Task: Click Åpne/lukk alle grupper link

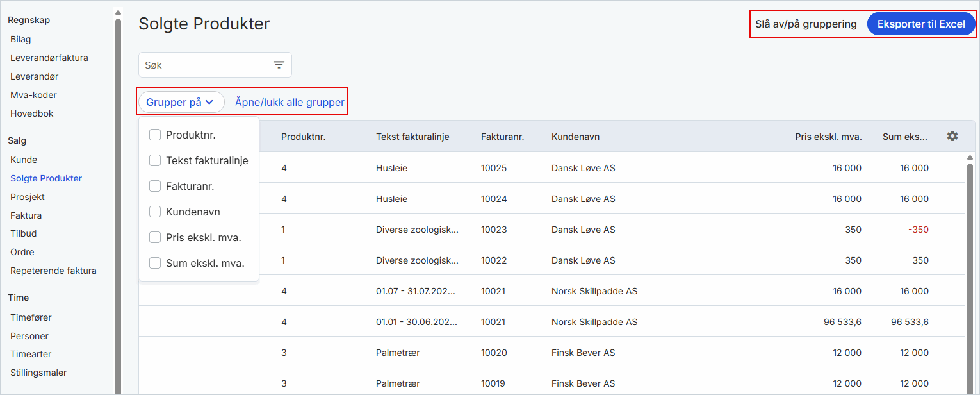Action: [x=290, y=102]
